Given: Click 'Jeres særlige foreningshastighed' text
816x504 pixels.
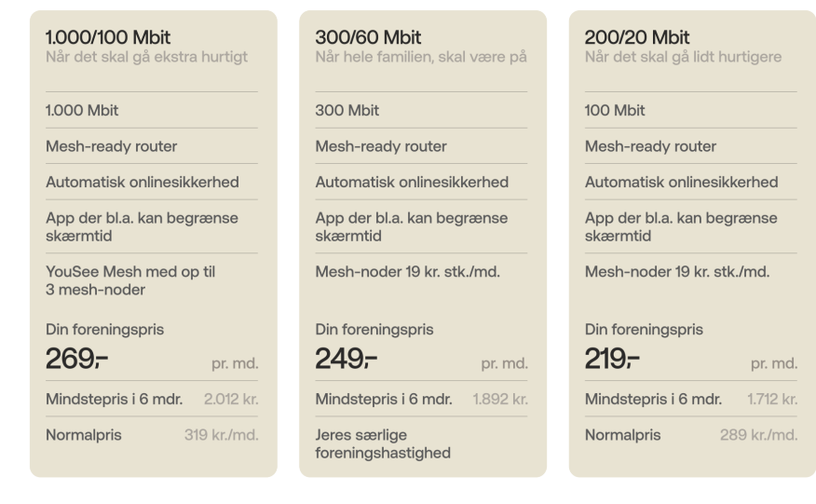Looking at the screenshot, I should [x=383, y=443].
